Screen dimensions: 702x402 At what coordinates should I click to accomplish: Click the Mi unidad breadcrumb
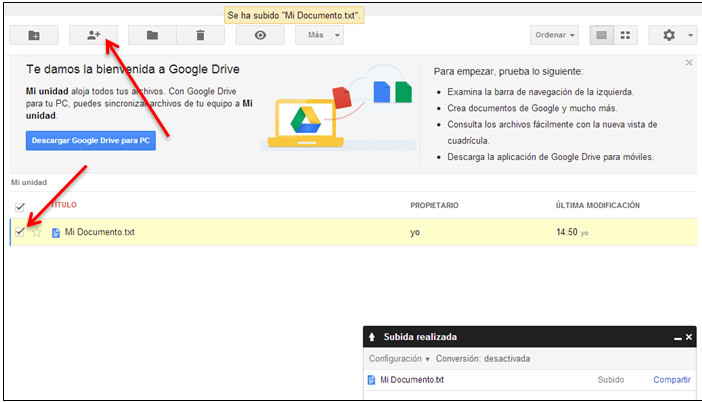point(29,182)
